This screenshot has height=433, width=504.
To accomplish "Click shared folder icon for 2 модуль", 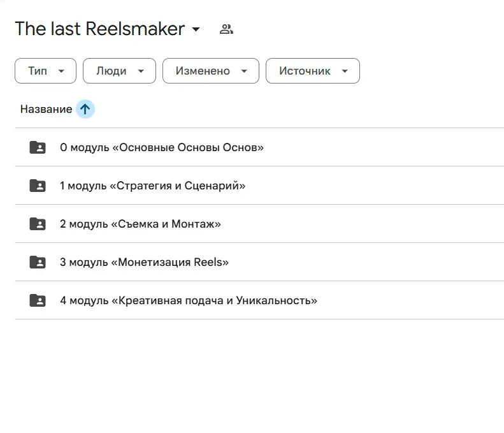I will [x=38, y=224].
